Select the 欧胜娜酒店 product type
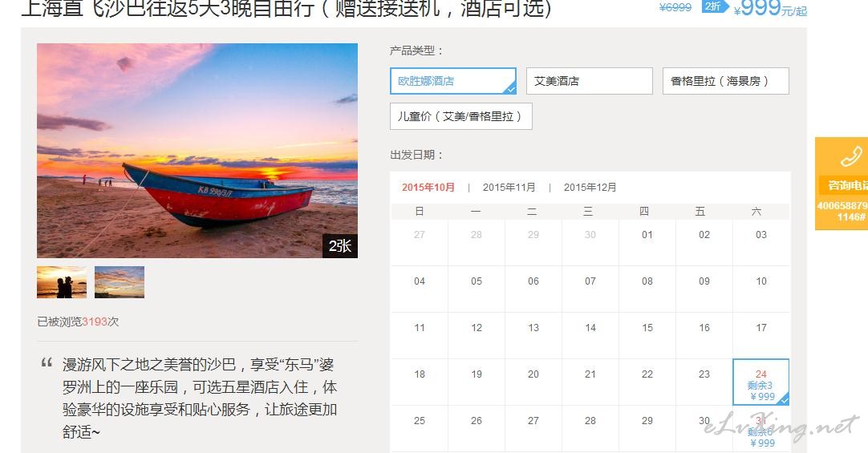Image resolution: width=868 pixels, height=453 pixels. pos(453,81)
